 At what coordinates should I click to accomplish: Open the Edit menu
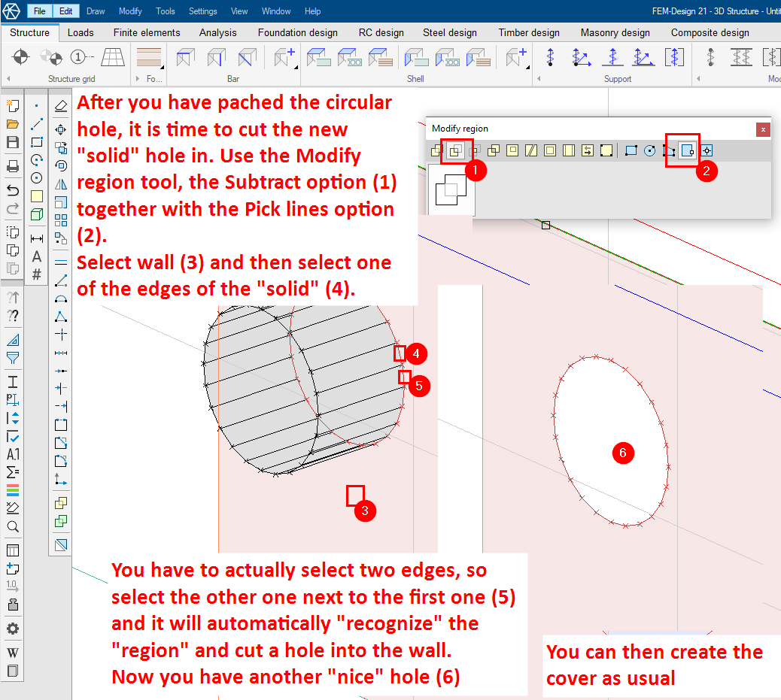point(65,11)
